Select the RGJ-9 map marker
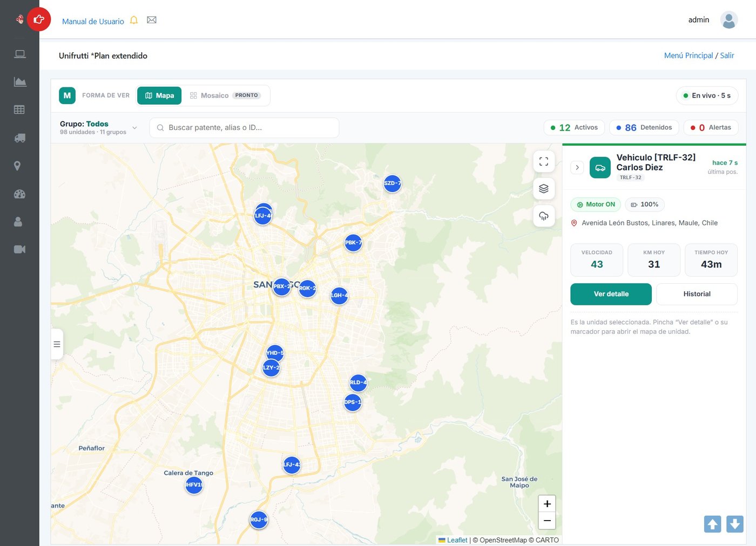Viewport: 756px width, 546px height. click(259, 520)
